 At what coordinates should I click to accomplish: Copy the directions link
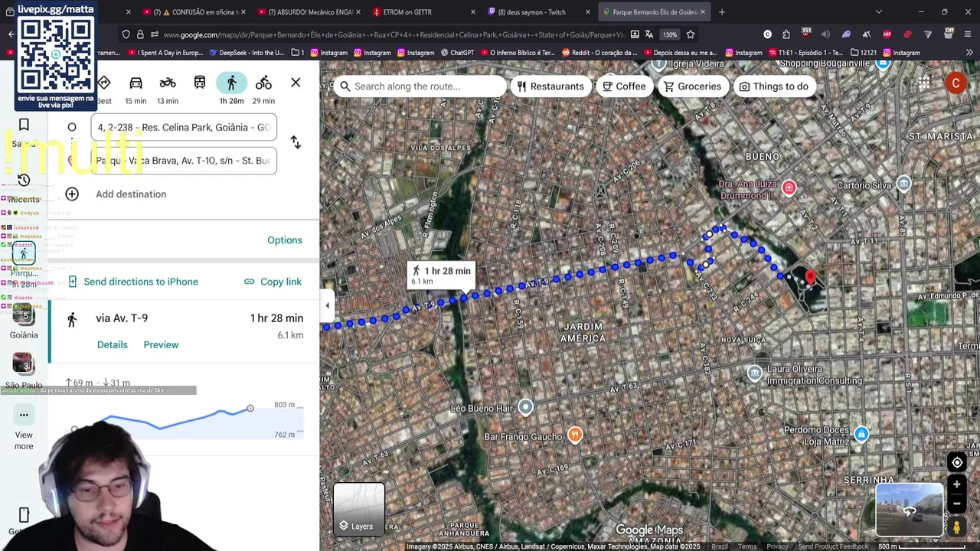click(x=273, y=282)
